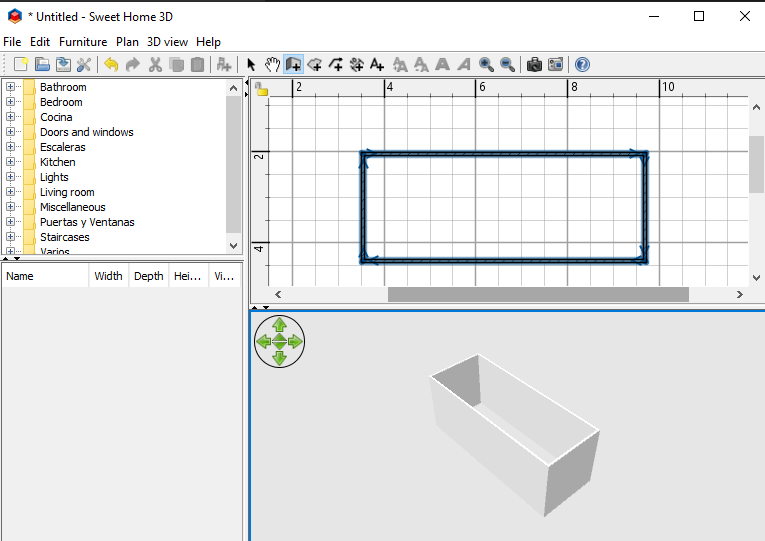Open the Plan menu
The width and height of the screenshot is (765, 541).
pos(127,42)
